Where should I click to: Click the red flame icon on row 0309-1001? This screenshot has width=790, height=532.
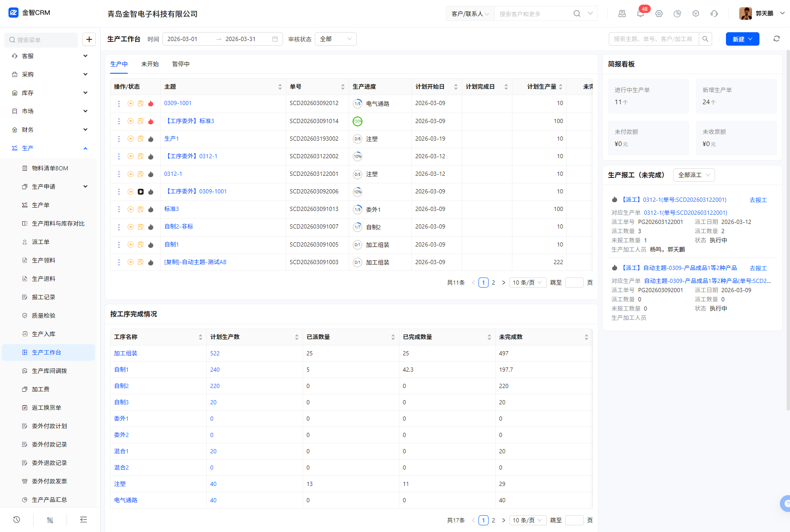click(151, 103)
